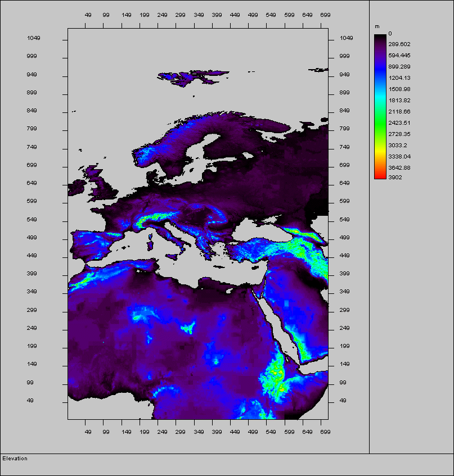Click right axis label '749'

pyautogui.click(x=345, y=147)
